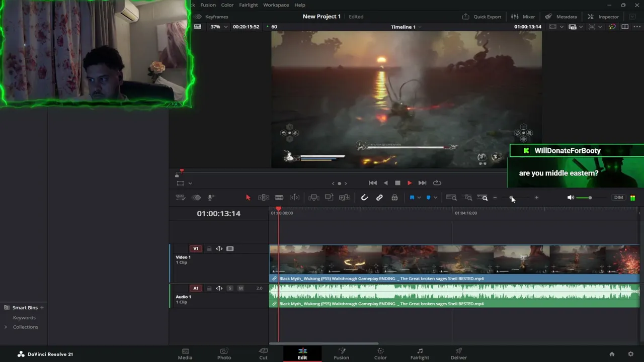
Task: Open the Fusion menu
Action: point(208,5)
